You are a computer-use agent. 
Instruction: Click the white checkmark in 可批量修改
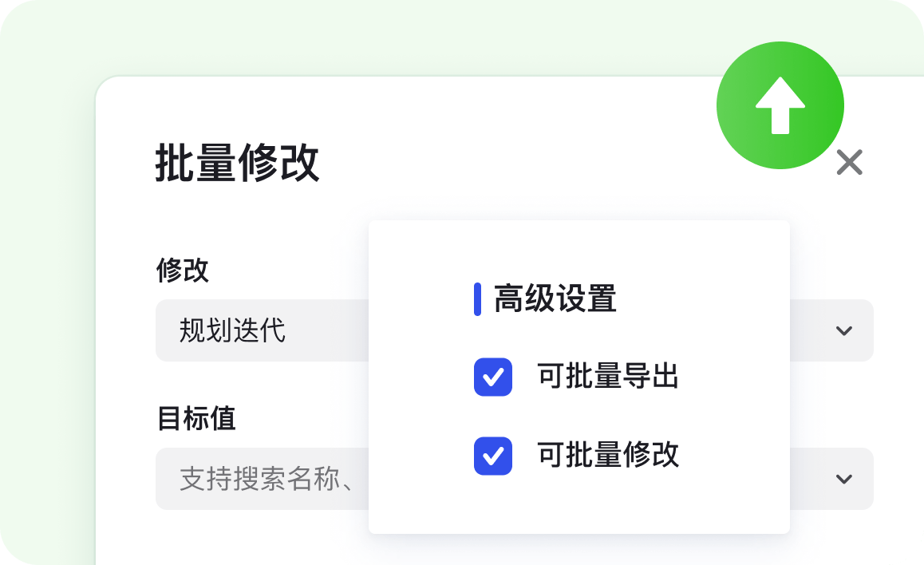coord(493,456)
